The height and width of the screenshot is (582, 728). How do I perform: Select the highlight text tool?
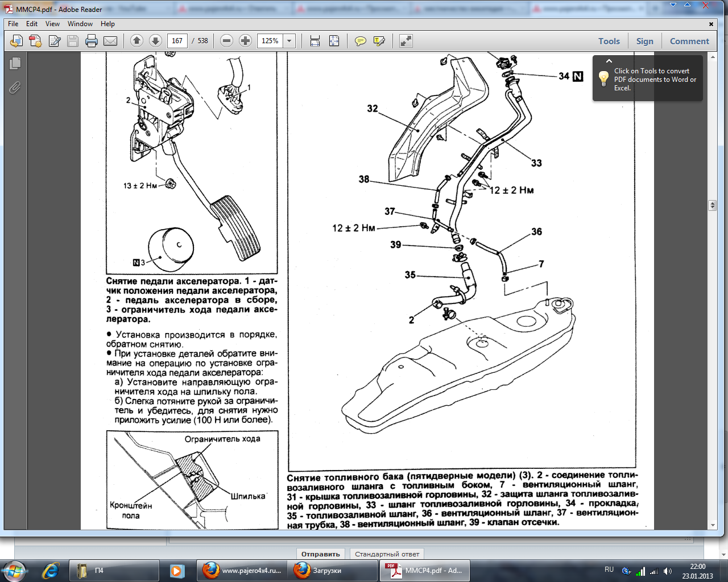[x=379, y=41]
